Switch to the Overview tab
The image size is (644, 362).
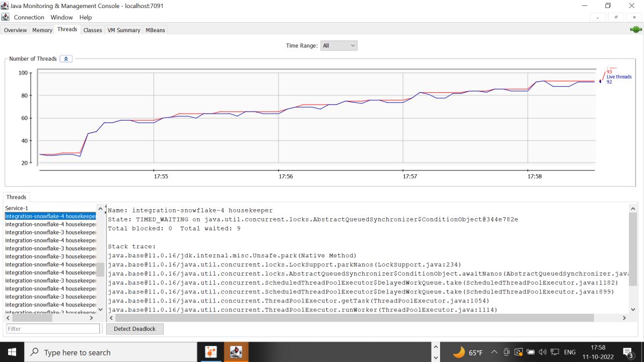[x=16, y=30]
